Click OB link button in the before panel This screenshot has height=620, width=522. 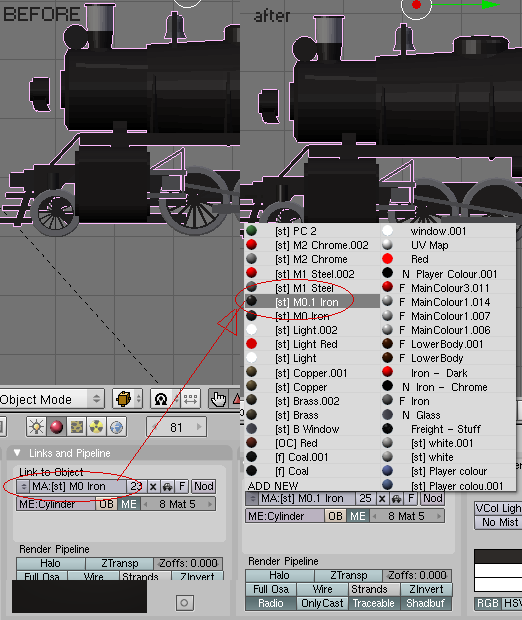click(106, 504)
